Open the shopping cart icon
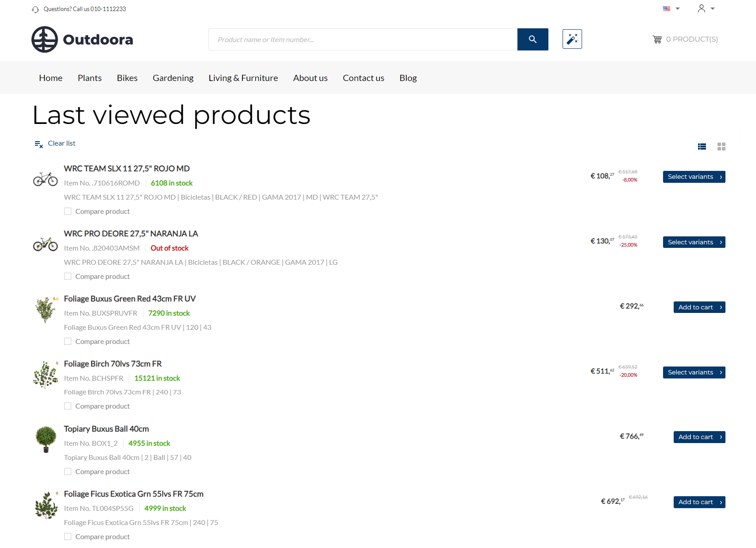This screenshot has height=548, width=756. [x=657, y=39]
